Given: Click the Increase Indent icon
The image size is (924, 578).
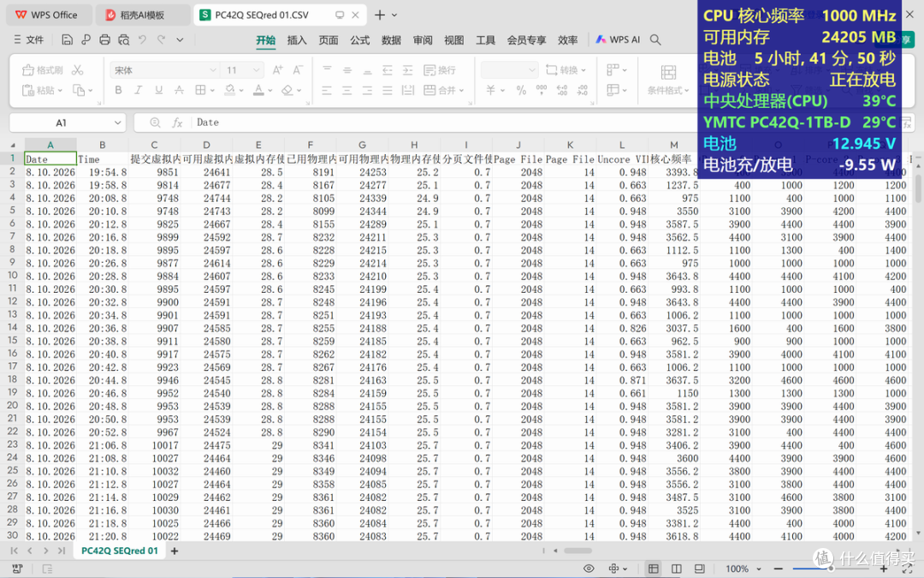Looking at the screenshot, I should pos(407,70).
